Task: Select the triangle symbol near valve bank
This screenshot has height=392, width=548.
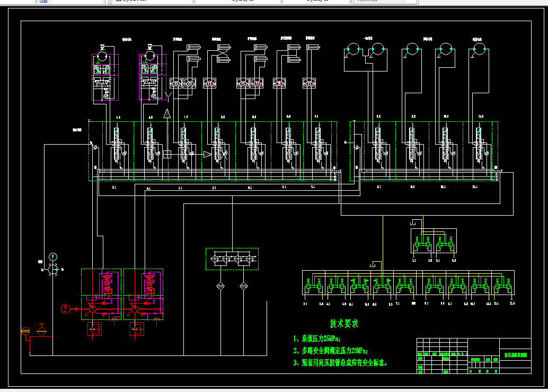Action: click(x=167, y=113)
